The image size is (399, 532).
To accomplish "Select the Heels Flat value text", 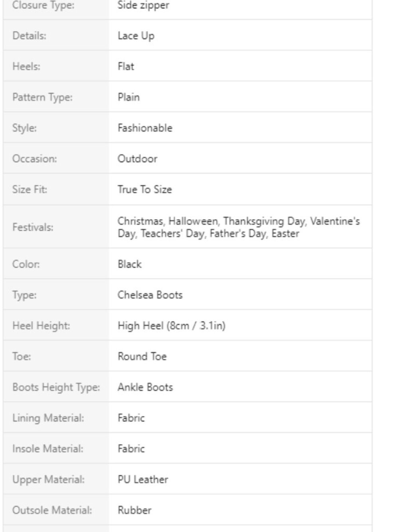I will pos(126,66).
